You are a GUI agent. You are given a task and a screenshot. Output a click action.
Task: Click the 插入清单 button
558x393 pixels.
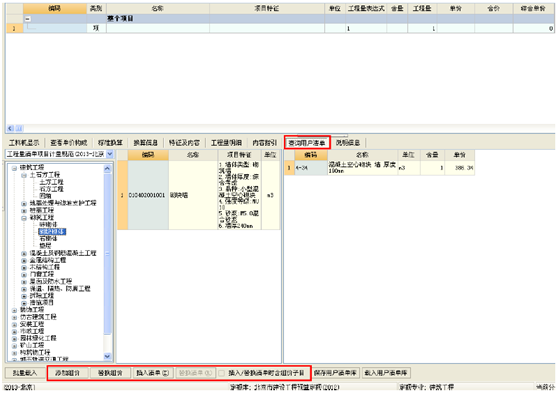153,373
